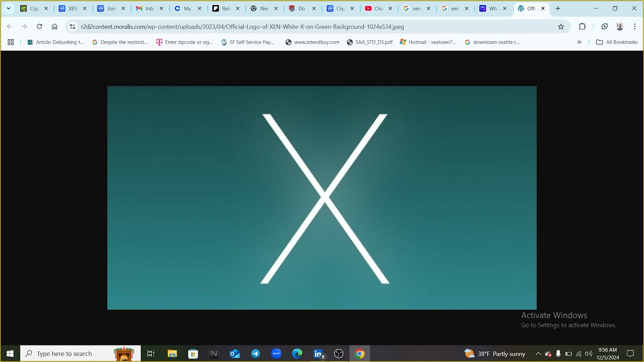Image resolution: width=644 pixels, height=362 pixels.
Task: Open bookmark 'downtown seattle r...'
Action: coord(492,42)
